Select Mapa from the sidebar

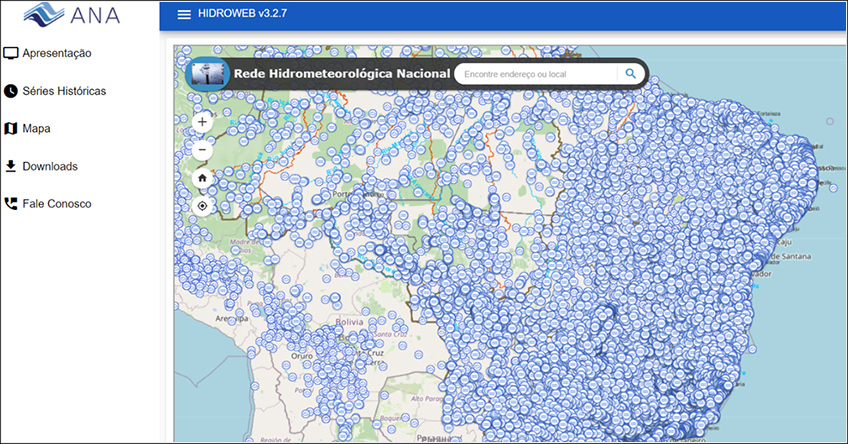pyautogui.click(x=36, y=128)
